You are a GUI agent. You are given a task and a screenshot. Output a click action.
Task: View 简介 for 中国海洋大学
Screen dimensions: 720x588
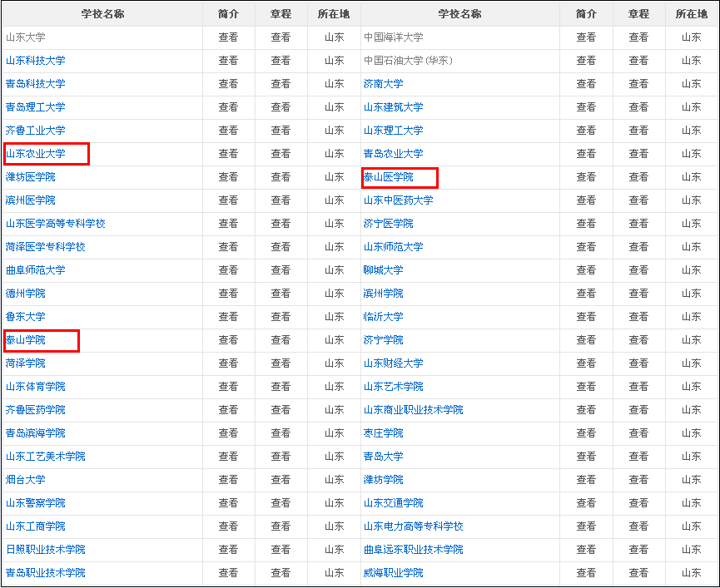(x=586, y=37)
